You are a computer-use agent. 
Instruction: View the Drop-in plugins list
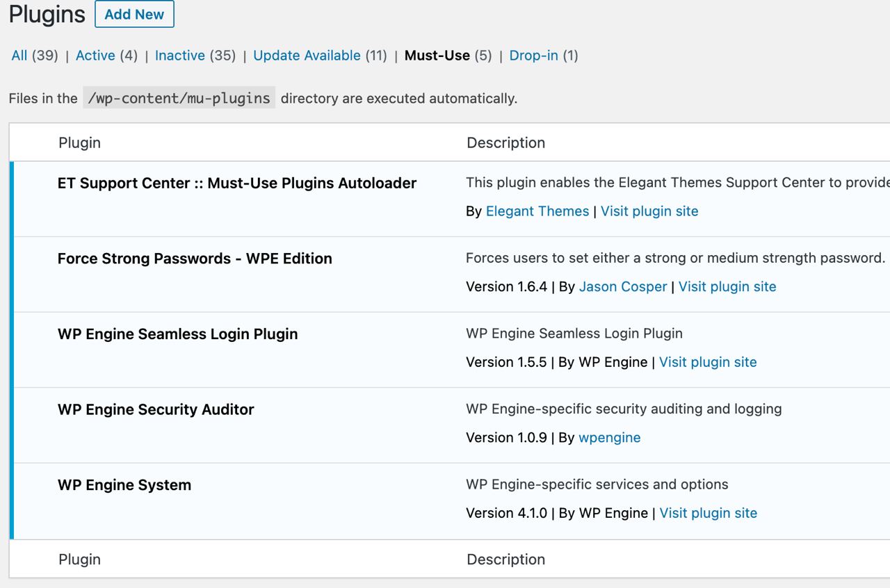click(534, 56)
